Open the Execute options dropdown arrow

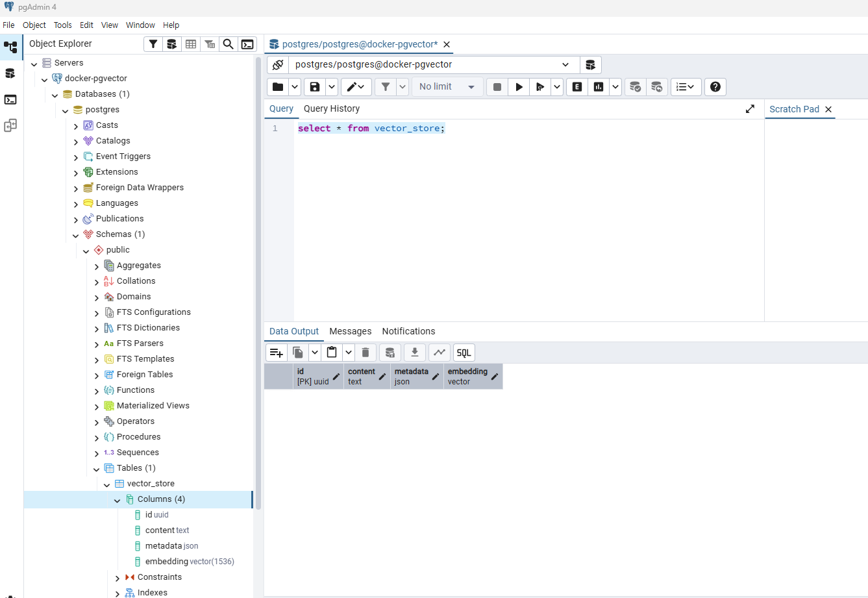[x=557, y=87]
